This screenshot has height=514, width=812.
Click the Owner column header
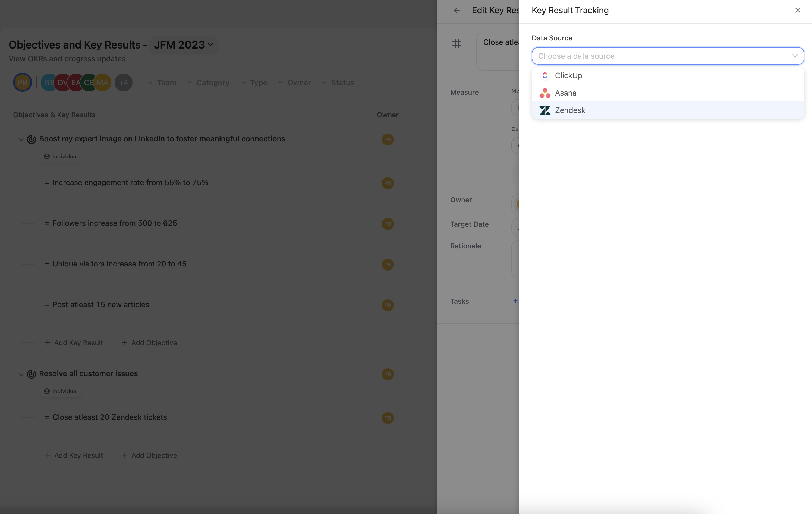[388, 115]
